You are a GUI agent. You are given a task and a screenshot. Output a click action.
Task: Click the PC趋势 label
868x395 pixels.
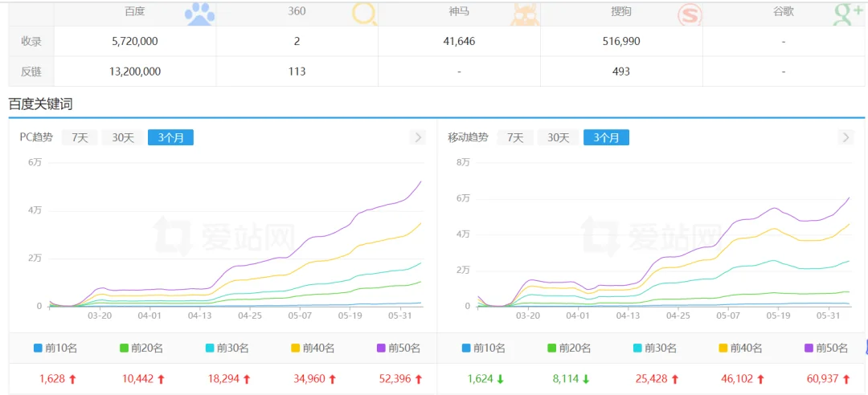point(36,137)
